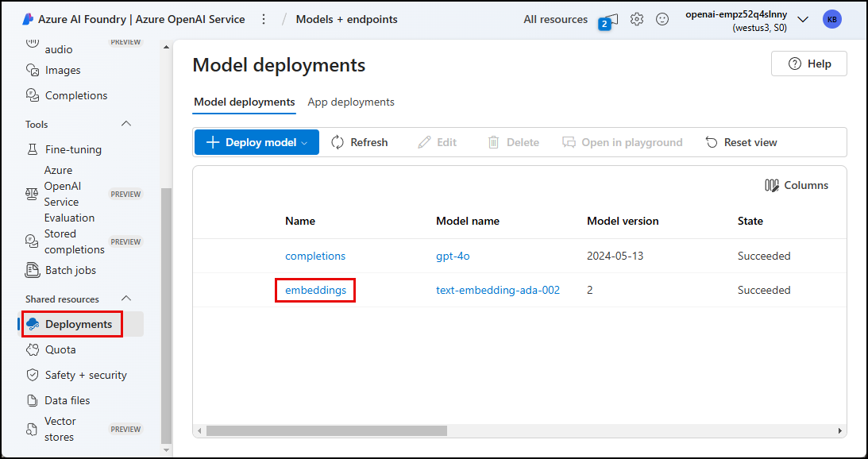Click the audio sidebar icon
The height and width of the screenshot is (459, 868).
pos(33,43)
